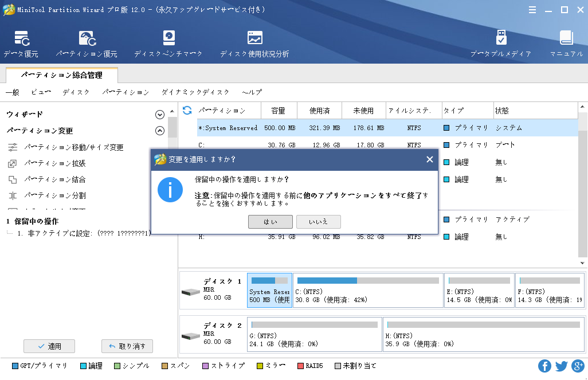This screenshot has height=380, width=588.
Task: Click the Google+ icon in status bar
Action: 577,366
